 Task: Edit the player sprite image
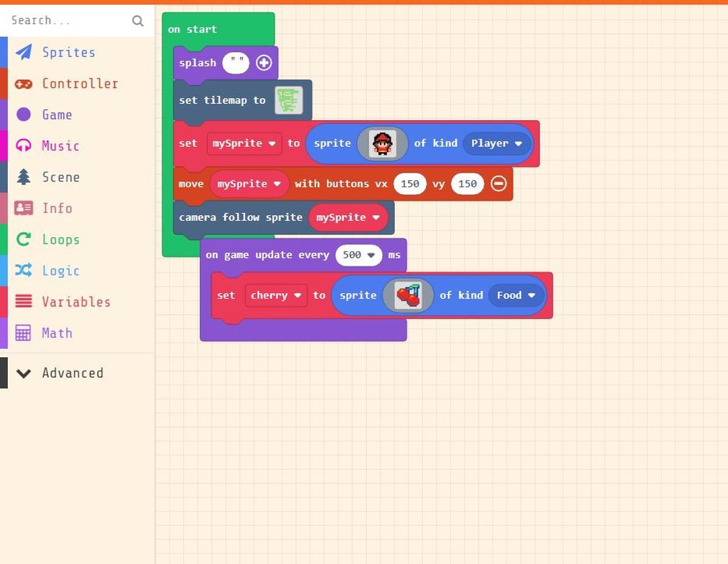pos(382,144)
